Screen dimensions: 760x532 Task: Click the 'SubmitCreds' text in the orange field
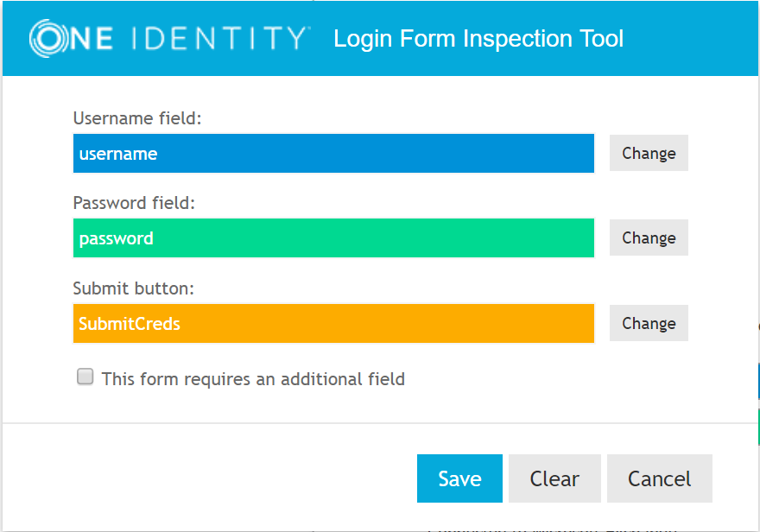tap(130, 324)
